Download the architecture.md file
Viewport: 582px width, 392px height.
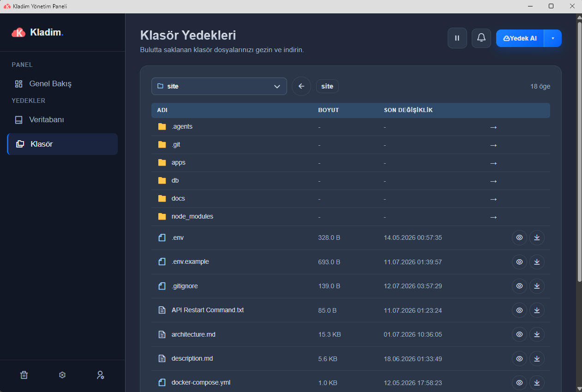click(537, 334)
